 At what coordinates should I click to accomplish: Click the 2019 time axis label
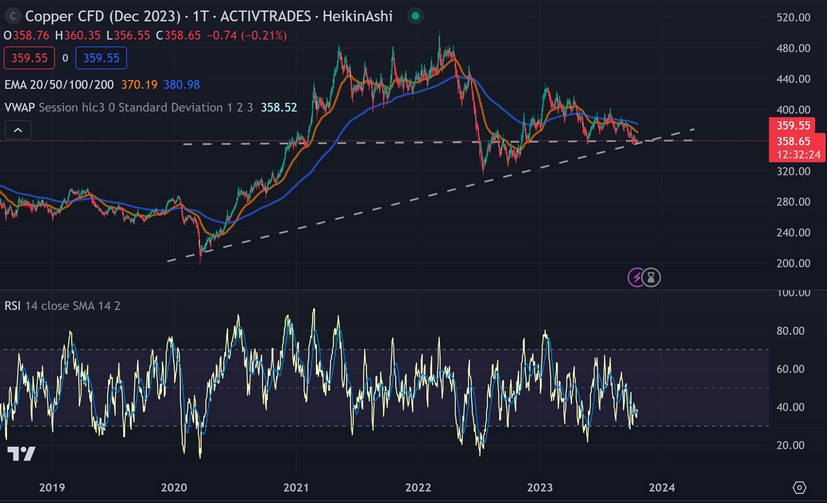click(x=52, y=487)
